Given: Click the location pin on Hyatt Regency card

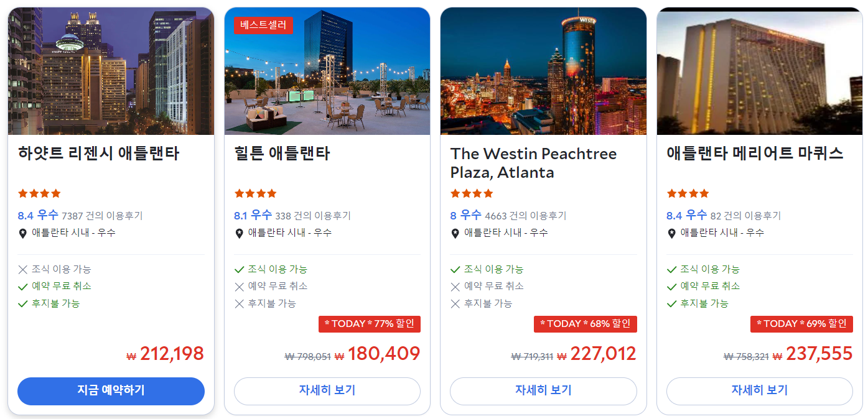Looking at the screenshot, I should (x=23, y=234).
